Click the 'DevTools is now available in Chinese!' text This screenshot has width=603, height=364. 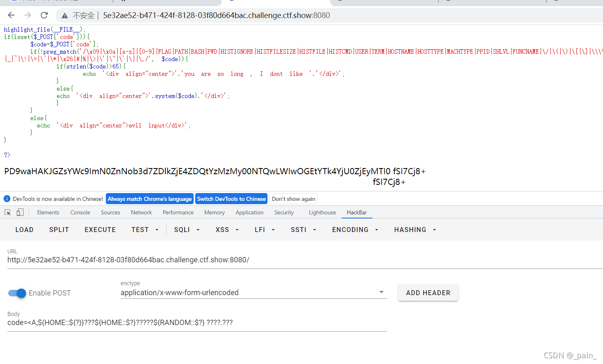58,199
